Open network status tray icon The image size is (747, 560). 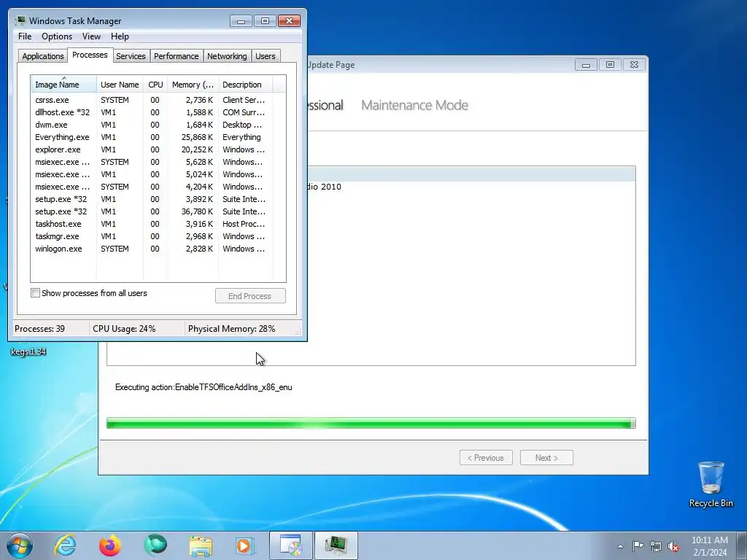pyautogui.click(x=656, y=546)
